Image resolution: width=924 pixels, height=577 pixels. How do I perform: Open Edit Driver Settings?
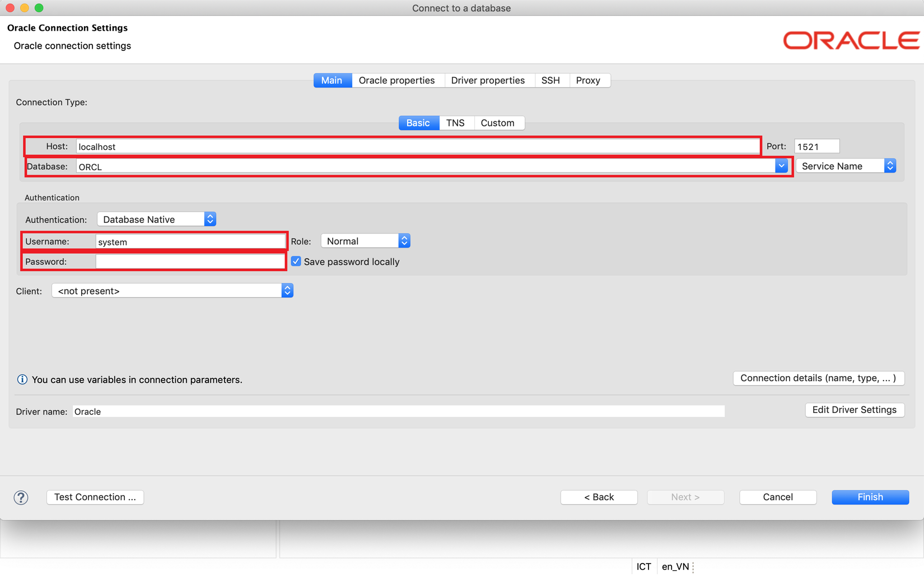tap(854, 410)
